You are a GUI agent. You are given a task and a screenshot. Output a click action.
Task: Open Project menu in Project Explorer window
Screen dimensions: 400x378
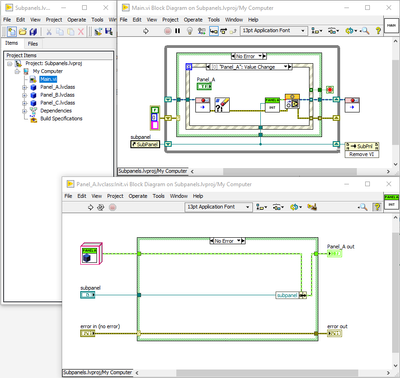54,20
